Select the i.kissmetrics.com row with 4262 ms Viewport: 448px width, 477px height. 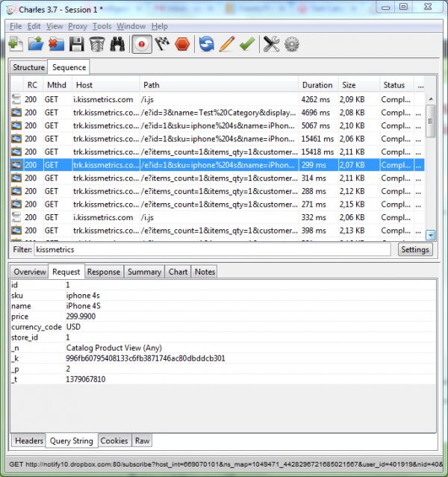(217, 99)
